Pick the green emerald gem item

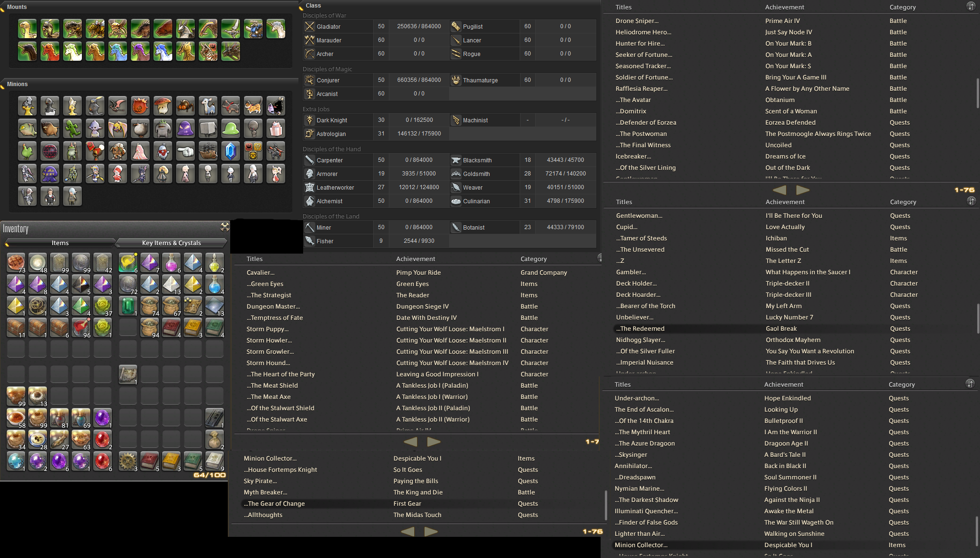pyautogui.click(x=128, y=306)
